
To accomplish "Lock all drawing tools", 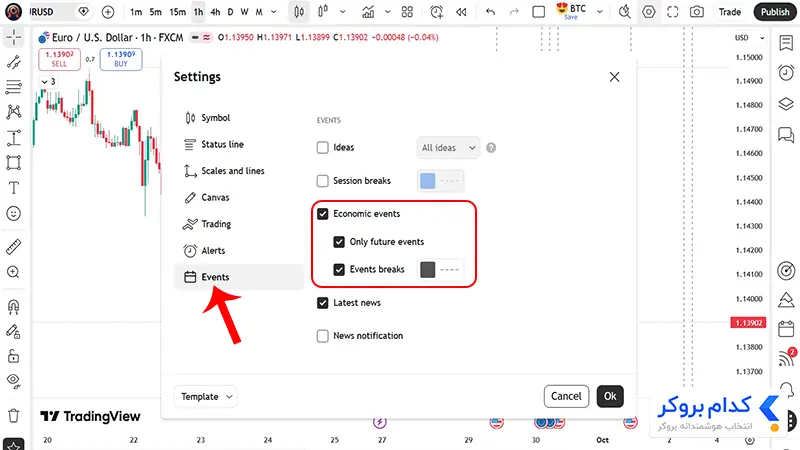I will tap(14, 356).
